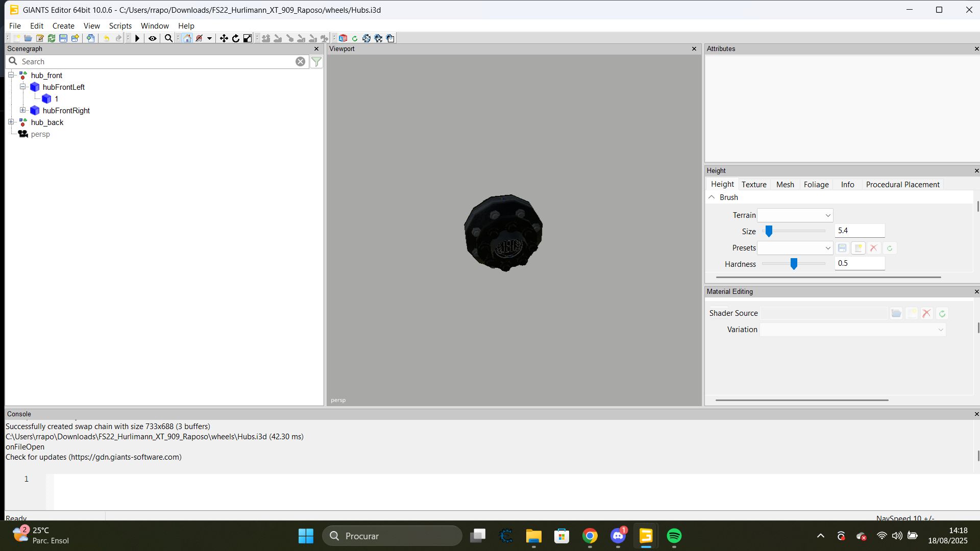
Task: Clear the scenegraph search text
Action: [x=301, y=62]
